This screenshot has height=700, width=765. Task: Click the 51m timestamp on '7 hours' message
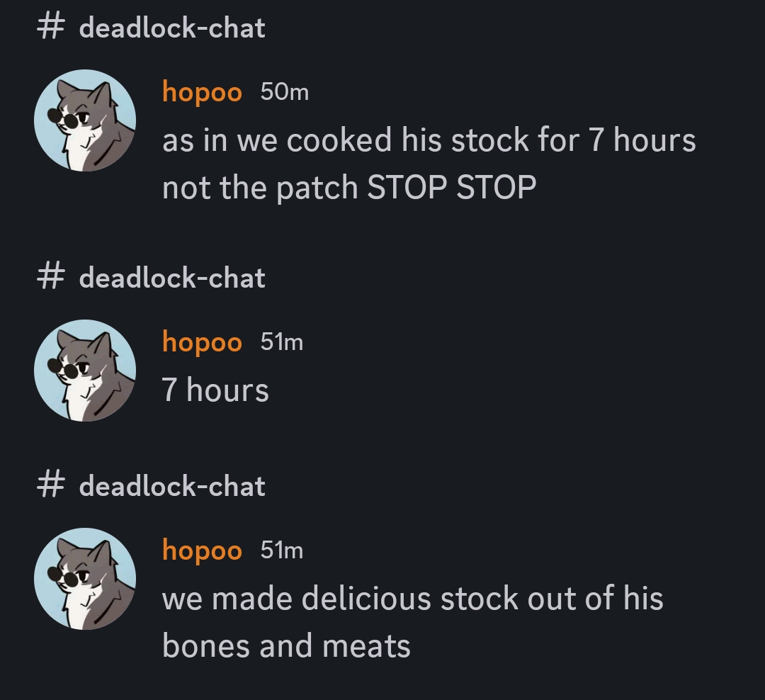(x=281, y=341)
